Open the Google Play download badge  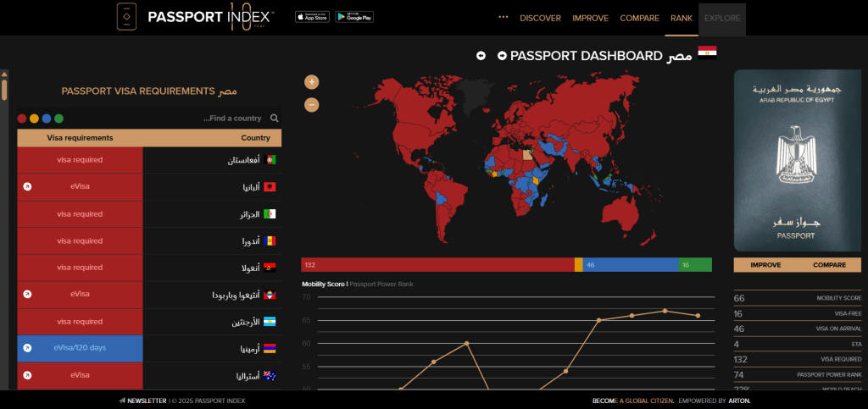[354, 17]
